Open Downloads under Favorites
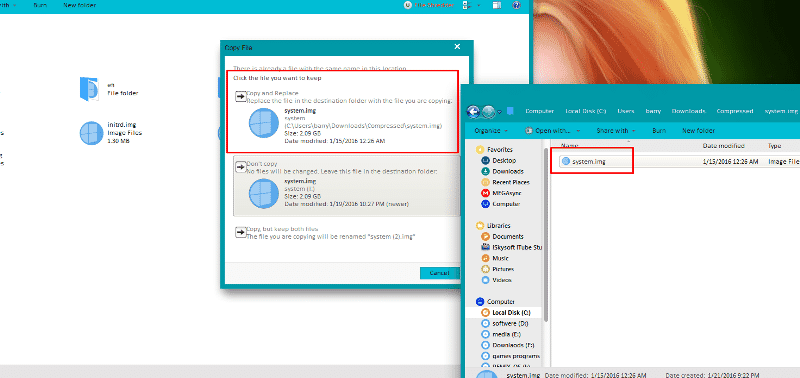The width and height of the screenshot is (800, 378). point(508,171)
